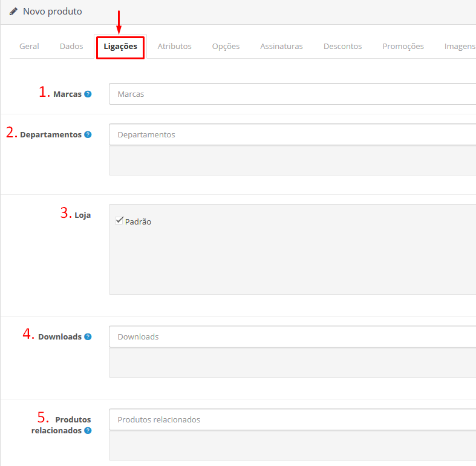Screen dimensions: 476x466
Task: Uncheck the Padrão store checkbox
Action: coord(119,221)
